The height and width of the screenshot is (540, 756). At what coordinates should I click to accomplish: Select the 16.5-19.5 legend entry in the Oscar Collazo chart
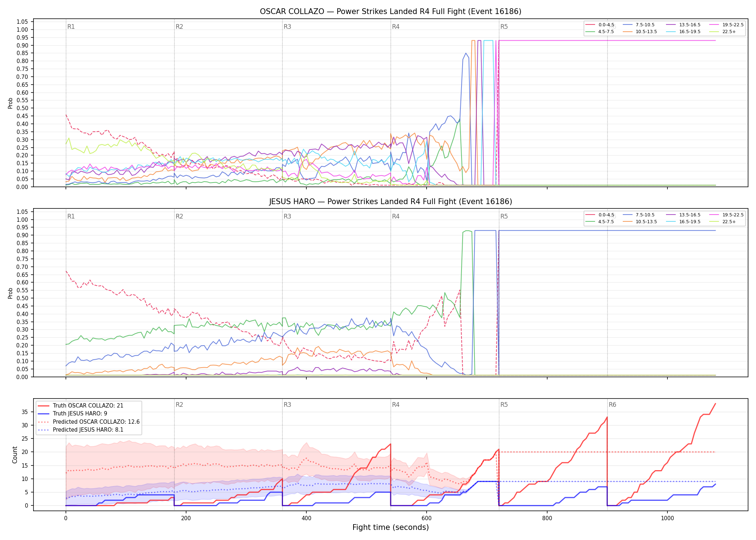point(683,32)
